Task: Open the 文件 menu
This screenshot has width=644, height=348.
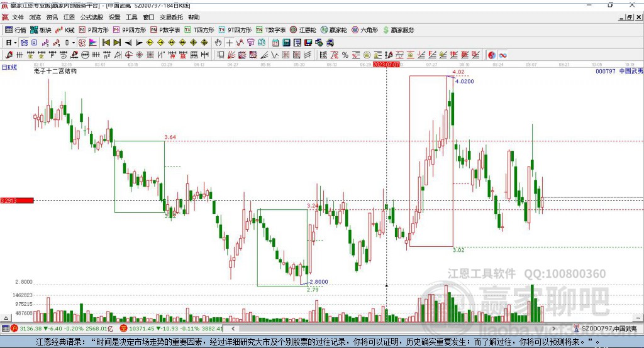Action: 18,17
